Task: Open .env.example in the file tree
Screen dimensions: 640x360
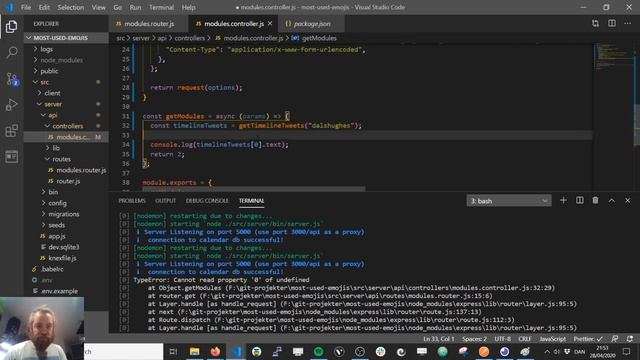Action: [x=60, y=291]
